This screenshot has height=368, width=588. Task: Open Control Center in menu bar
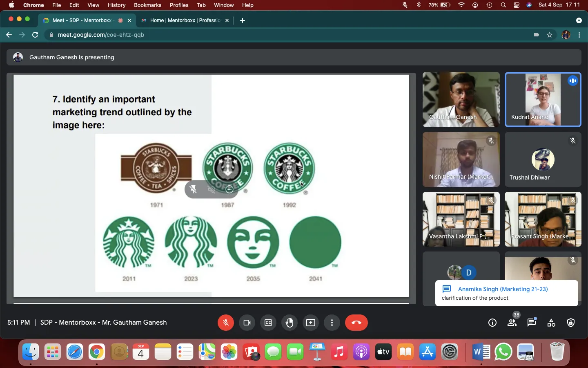(x=517, y=5)
